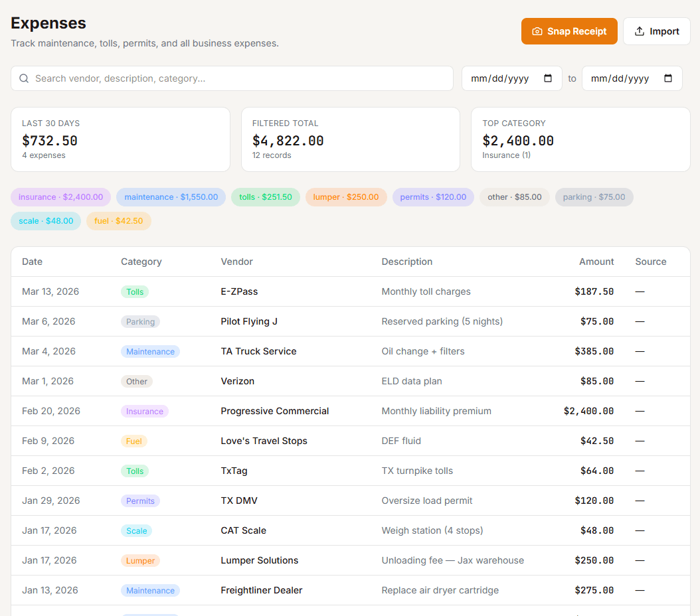The height and width of the screenshot is (616, 700).
Task: Toggle the parking $75.00 filter chip
Action: pos(594,197)
